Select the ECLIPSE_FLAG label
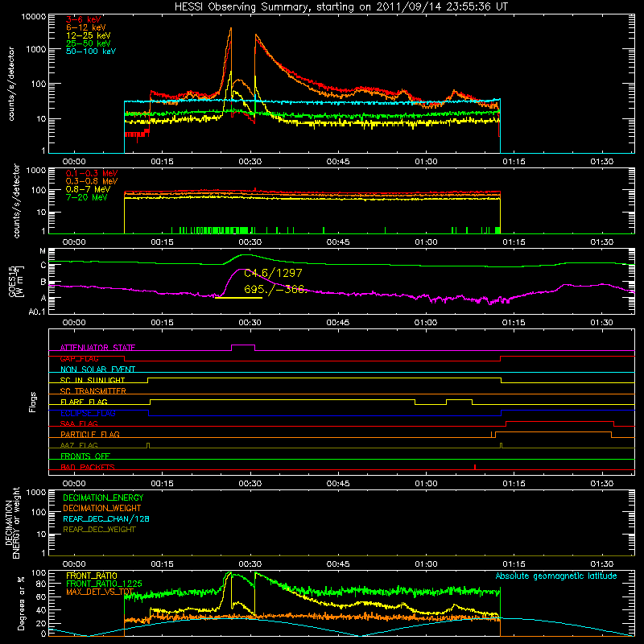Screen dimensions: 644x644 click(88, 413)
